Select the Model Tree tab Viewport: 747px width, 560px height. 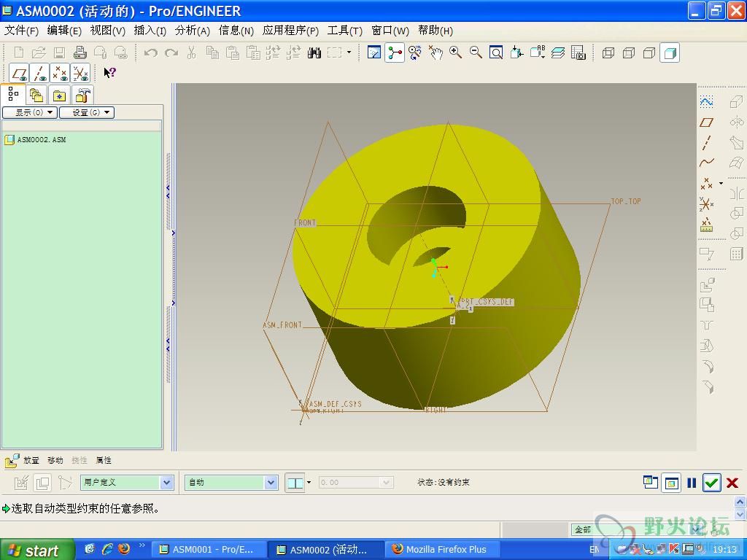13,94
